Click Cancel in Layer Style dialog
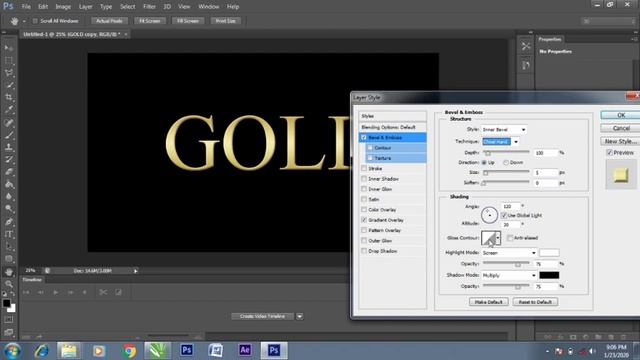 (x=621, y=128)
